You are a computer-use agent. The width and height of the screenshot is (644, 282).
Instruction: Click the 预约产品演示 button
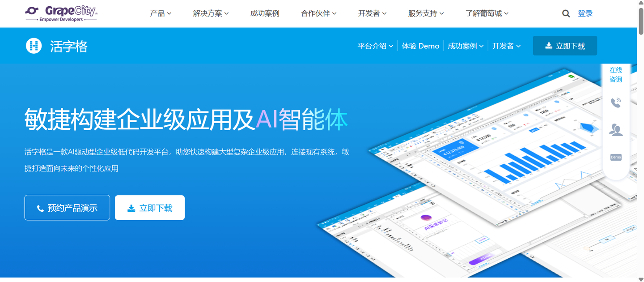(x=67, y=208)
